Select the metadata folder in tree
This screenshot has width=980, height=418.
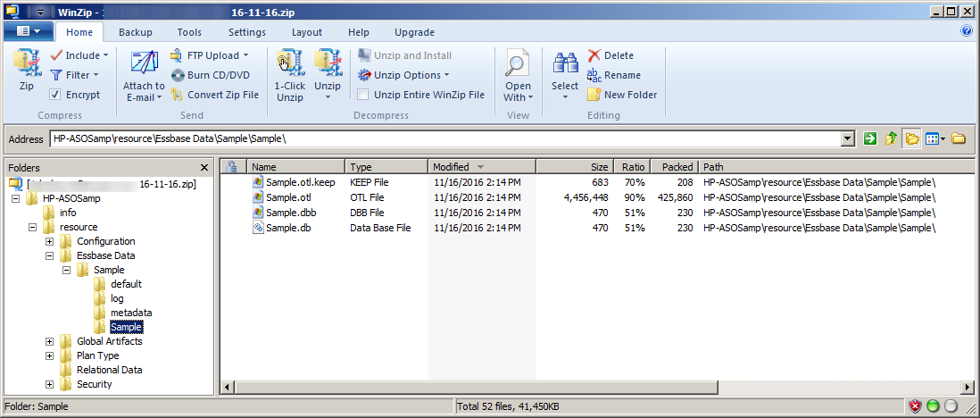pos(131,313)
